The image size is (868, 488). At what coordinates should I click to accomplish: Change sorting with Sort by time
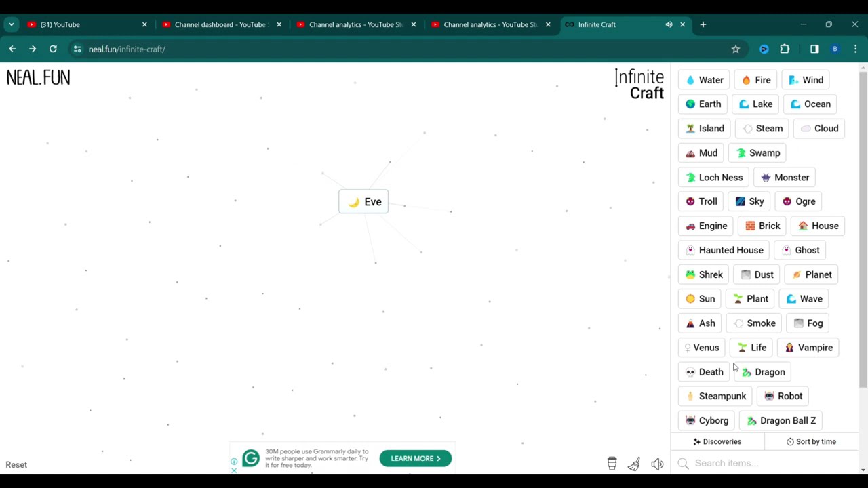coord(811,442)
